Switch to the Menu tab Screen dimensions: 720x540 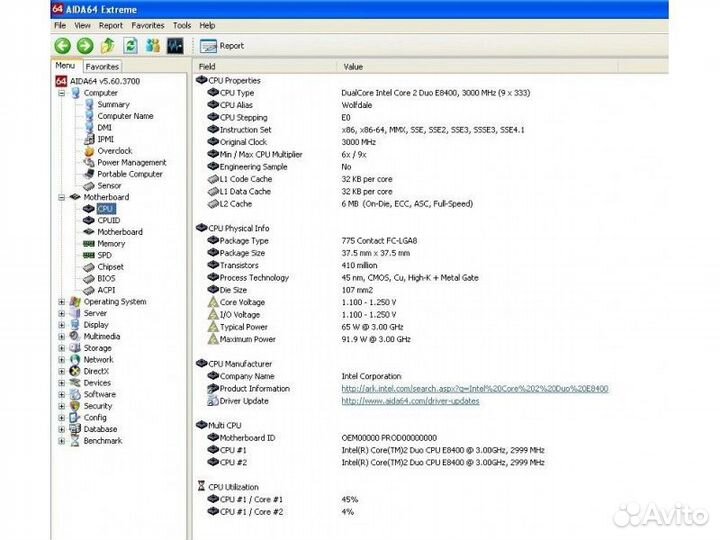pos(65,66)
